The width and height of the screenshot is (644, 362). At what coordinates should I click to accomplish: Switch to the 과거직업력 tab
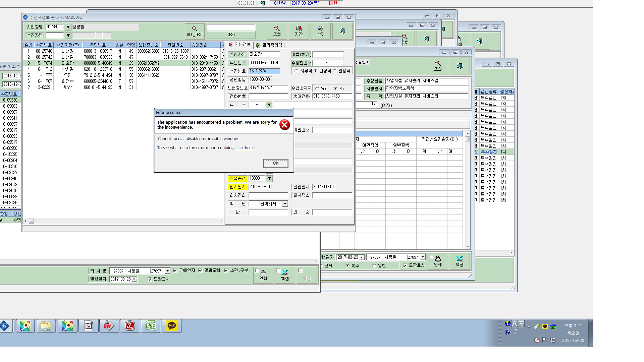(x=269, y=45)
